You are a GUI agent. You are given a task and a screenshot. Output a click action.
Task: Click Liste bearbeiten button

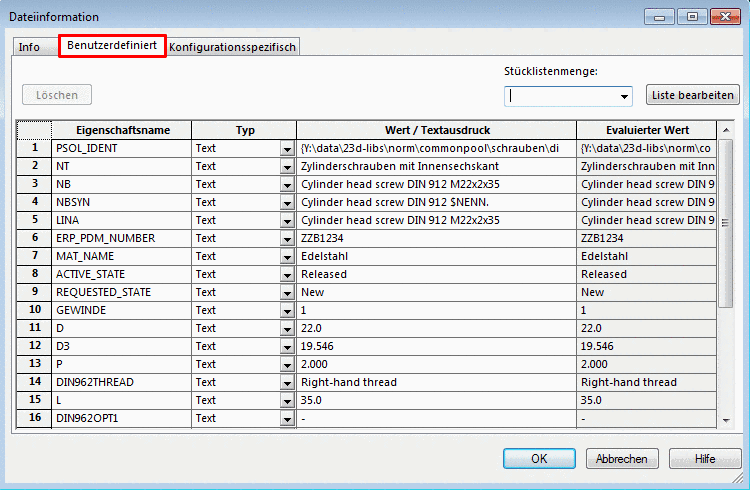pos(693,95)
